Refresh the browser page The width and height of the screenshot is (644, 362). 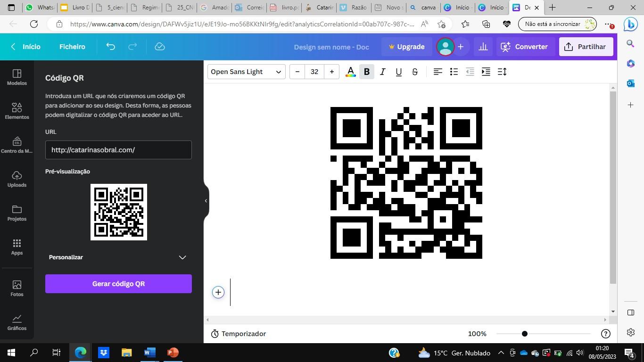(x=34, y=24)
